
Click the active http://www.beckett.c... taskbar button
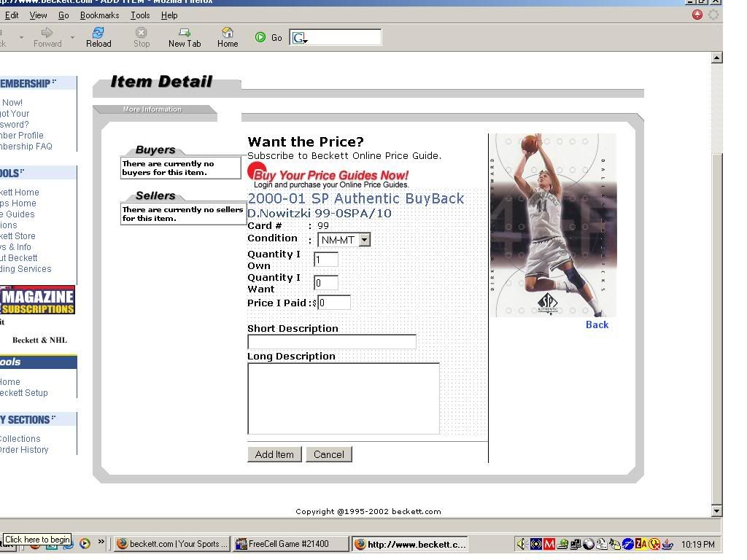tap(410, 544)
